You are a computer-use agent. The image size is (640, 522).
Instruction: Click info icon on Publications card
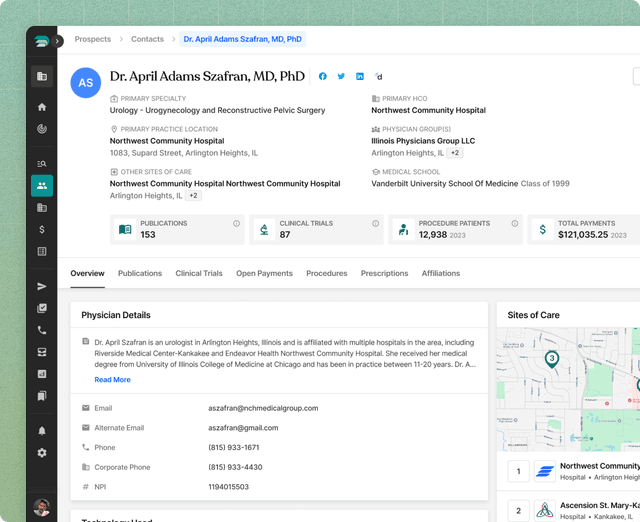[x=236, y=224]
